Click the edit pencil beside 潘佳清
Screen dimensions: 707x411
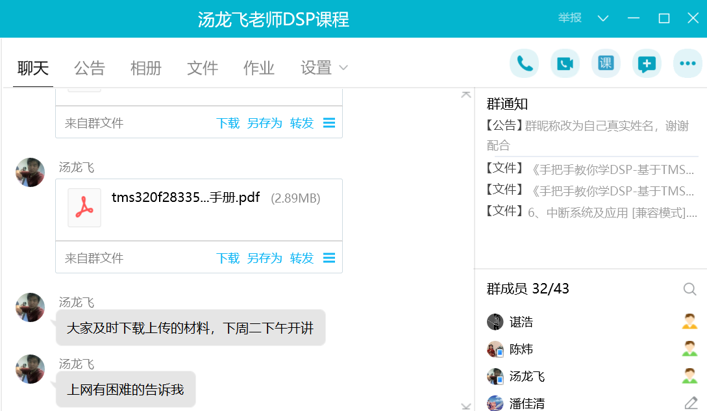(690, 403)
